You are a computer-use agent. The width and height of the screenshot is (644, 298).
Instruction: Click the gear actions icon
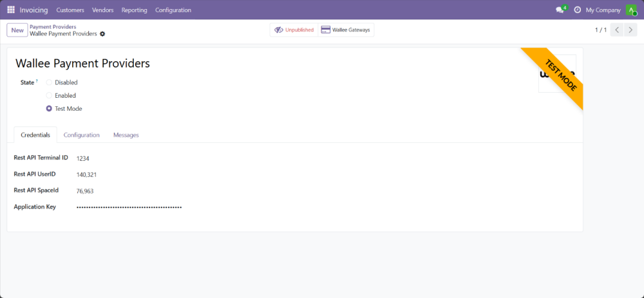(102, 33)
